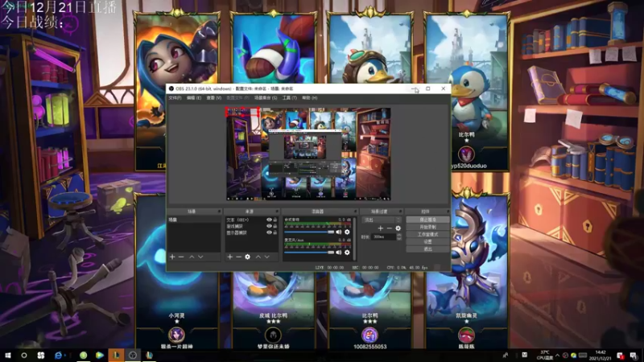The height and width of the screenshot is (362, 644).
Task: Adjust the microphone/Aux volume slider
Action: point(309,253)
